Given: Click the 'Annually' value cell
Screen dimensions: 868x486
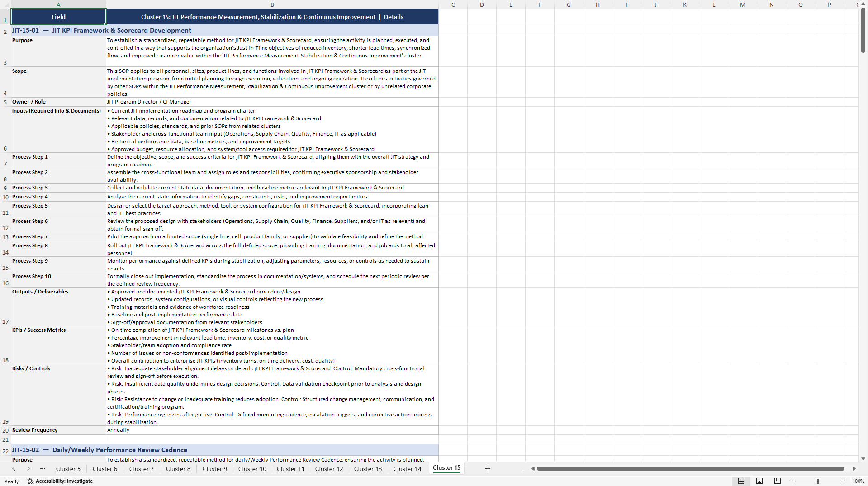Looking at the screenshot, I should (x=272, y=430).
